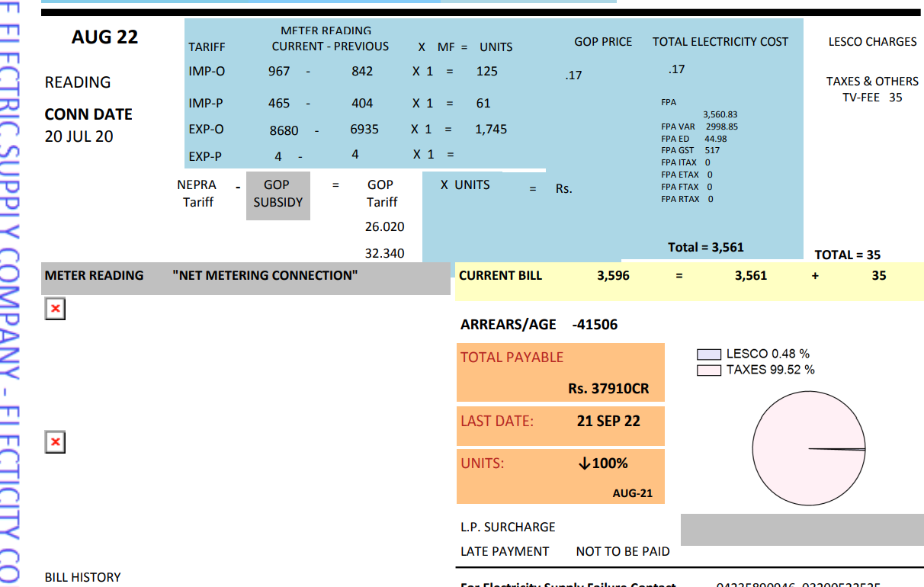Screen dimensions: 924x587
Task: Select IMP-P current reading '465'
Action: coord(279,103)
